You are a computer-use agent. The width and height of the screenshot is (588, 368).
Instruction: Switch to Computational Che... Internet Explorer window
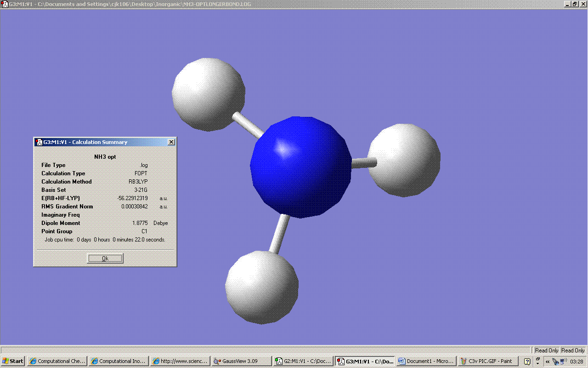coord(57,361)
